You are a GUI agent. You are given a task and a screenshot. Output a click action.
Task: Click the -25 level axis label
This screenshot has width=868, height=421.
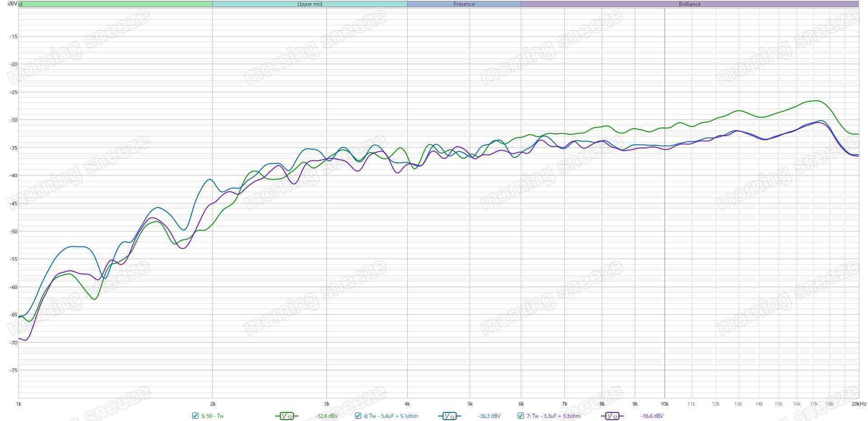point(13,92)
